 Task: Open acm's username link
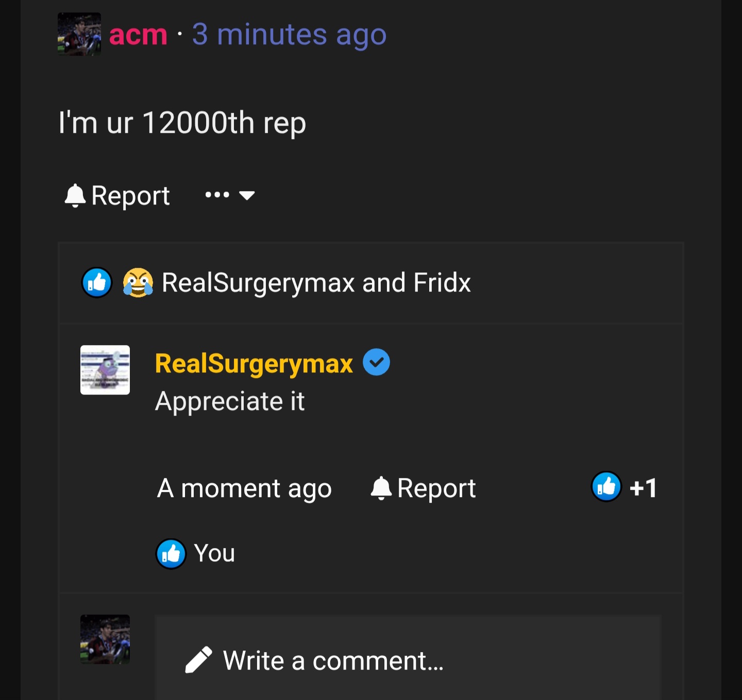click(138, 35)
